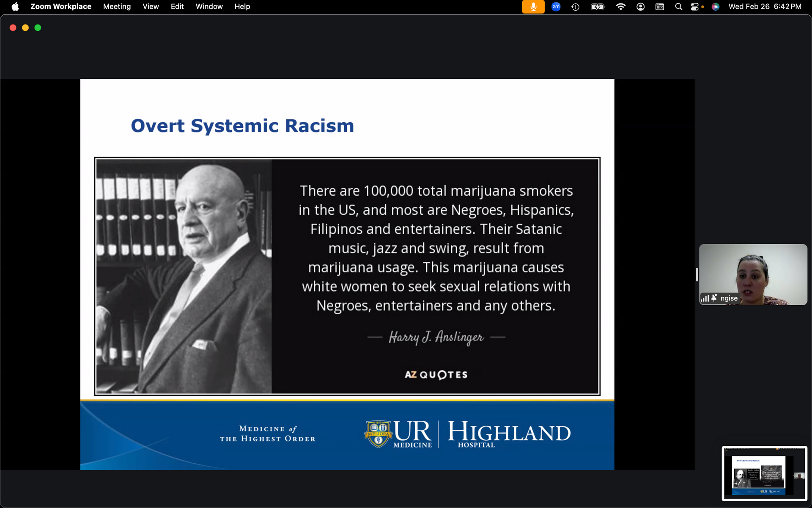
Task: Click the shared screen preview thumbnail
Action: [764, 473]
